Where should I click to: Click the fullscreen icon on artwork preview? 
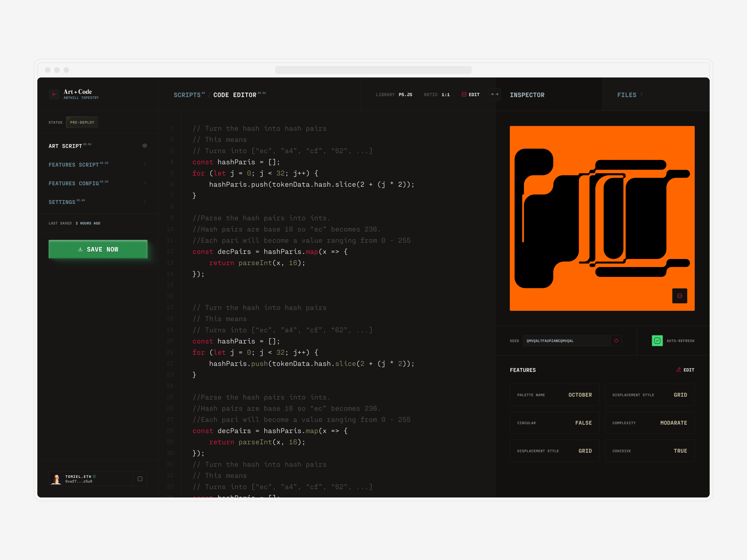pos(680,296)
